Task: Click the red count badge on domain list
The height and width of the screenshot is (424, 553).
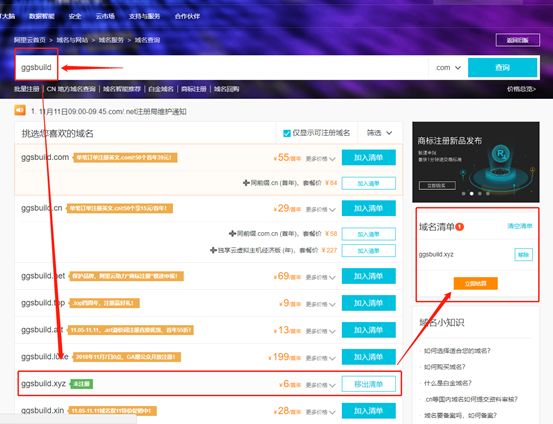Action: click(460, 227)
